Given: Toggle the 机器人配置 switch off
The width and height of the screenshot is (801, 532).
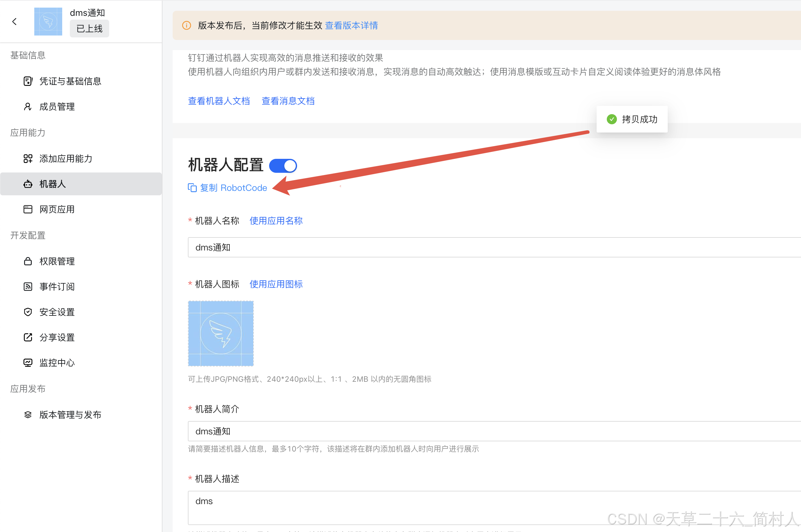Looking at the screenshot, I should coord(283,166).
